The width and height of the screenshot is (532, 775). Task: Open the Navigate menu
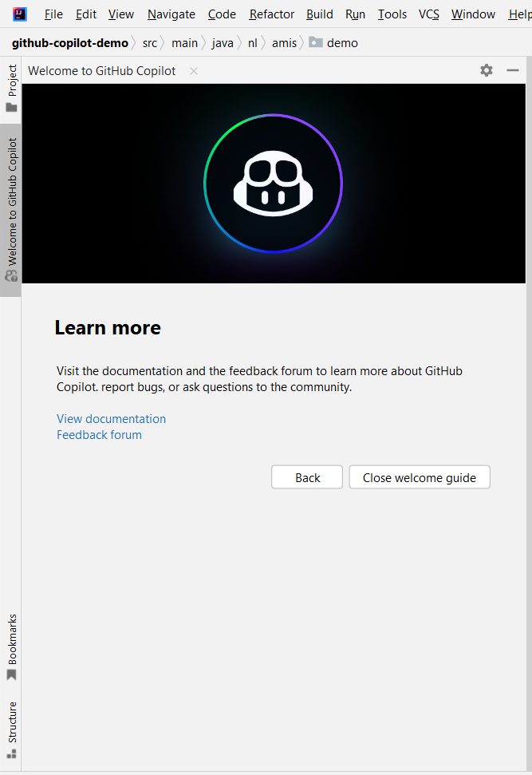[x=171, y=14]
